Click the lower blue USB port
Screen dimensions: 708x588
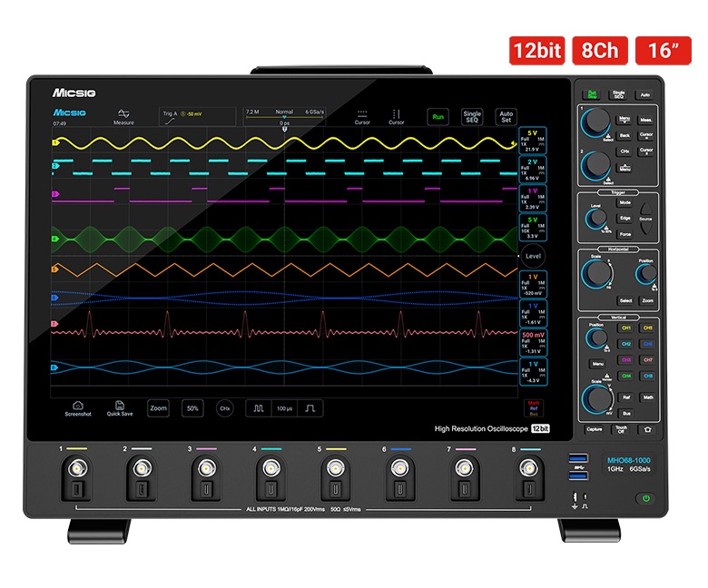[x=578, y=475]
